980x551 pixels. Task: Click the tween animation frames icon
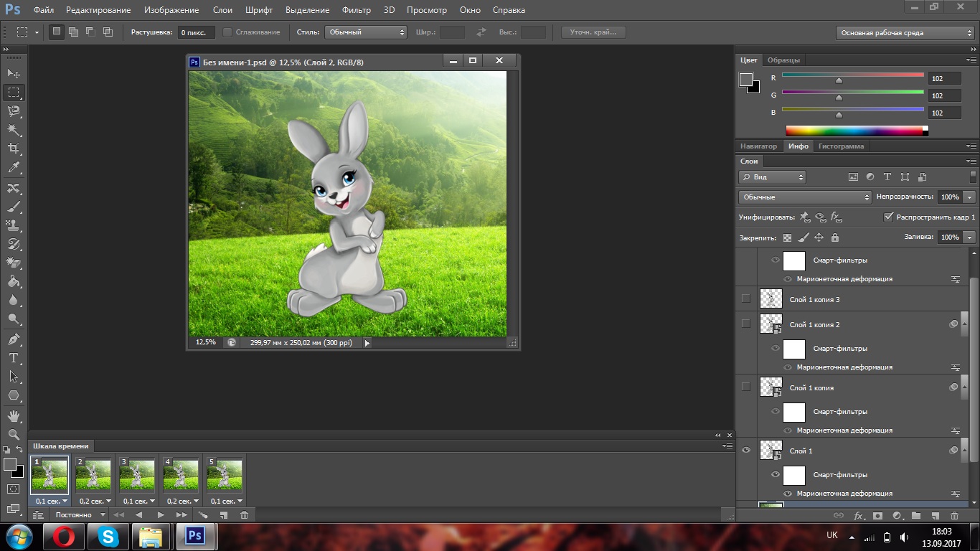203,515
